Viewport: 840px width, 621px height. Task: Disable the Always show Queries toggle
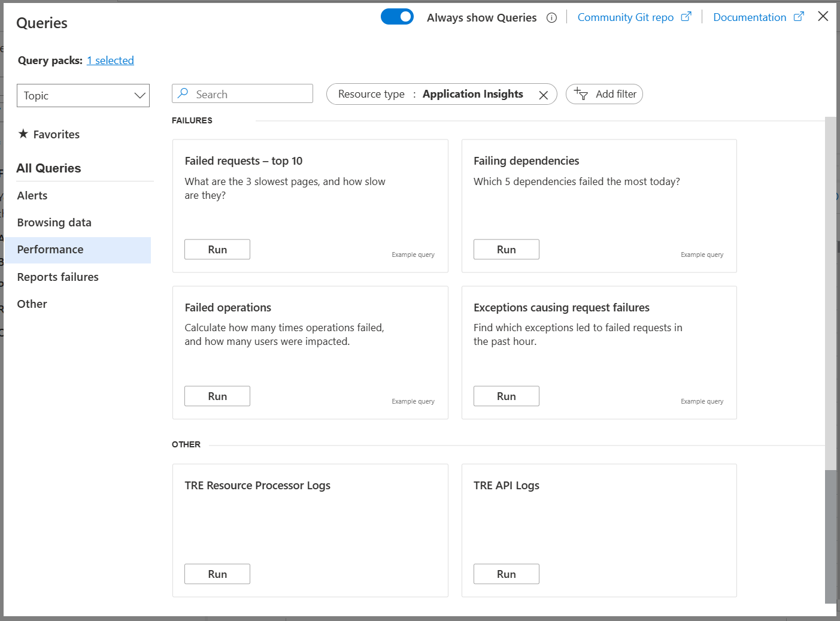click(397, 17)
